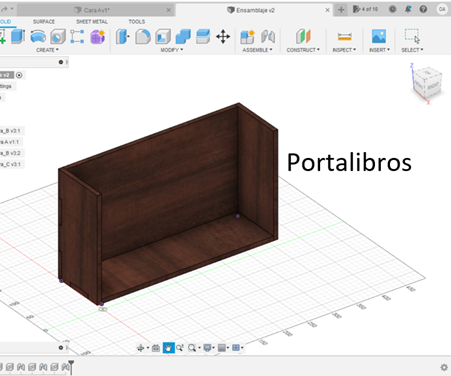Close the Ensamblaje v2 document tab

click(327, 10)
